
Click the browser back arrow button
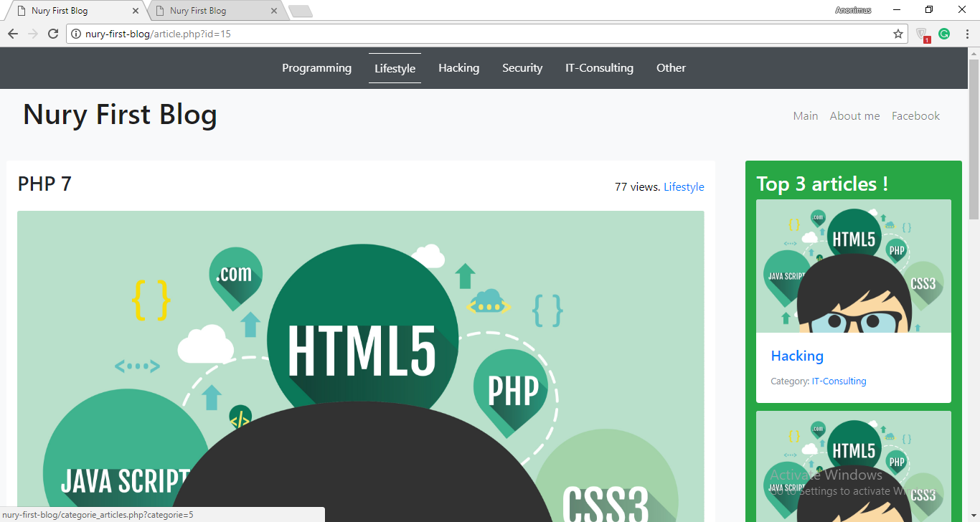click(x=13, y=34)
